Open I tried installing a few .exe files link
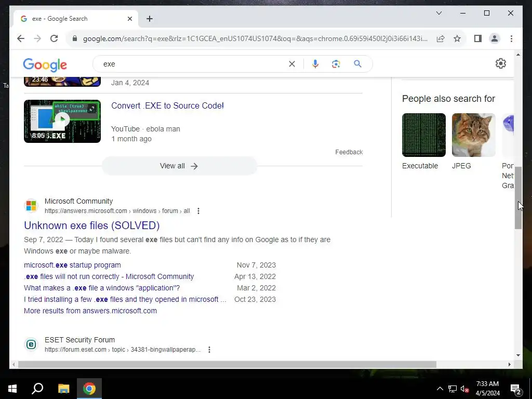This screenshot has width=532, height=399. (125, 299)
